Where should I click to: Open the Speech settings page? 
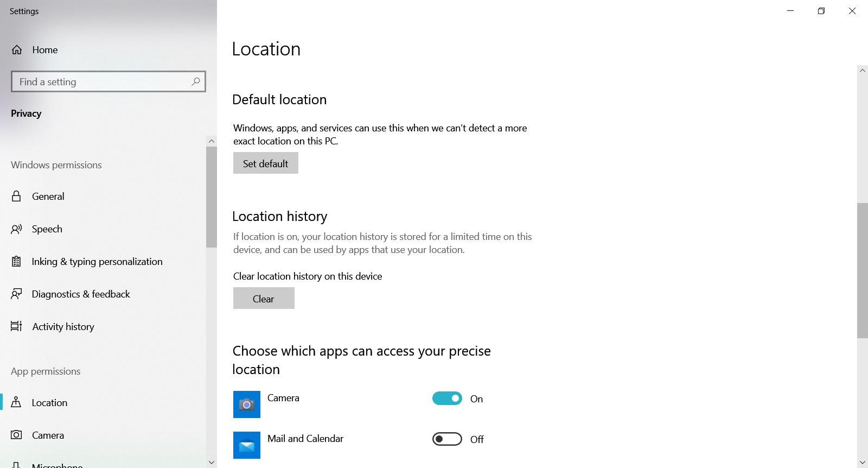coord(103,229)
